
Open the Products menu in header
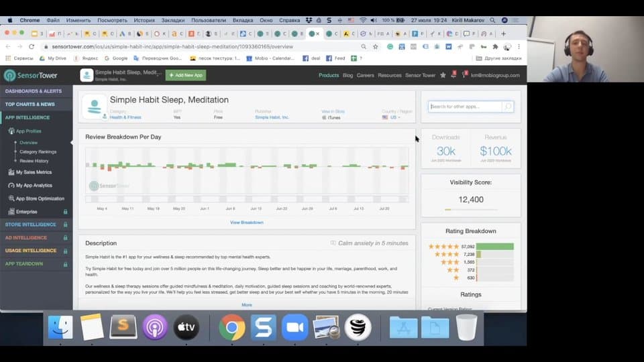tap(329, 75)
